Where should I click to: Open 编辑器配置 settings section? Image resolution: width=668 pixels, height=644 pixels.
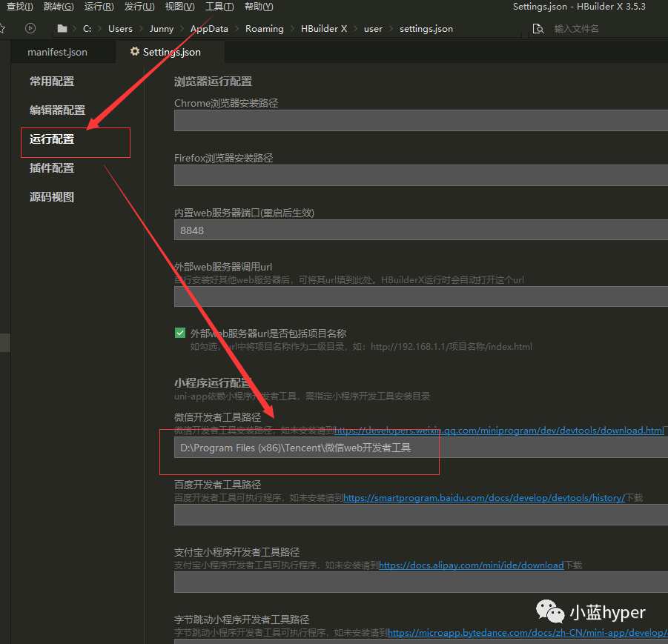click(x=57, y=110)
